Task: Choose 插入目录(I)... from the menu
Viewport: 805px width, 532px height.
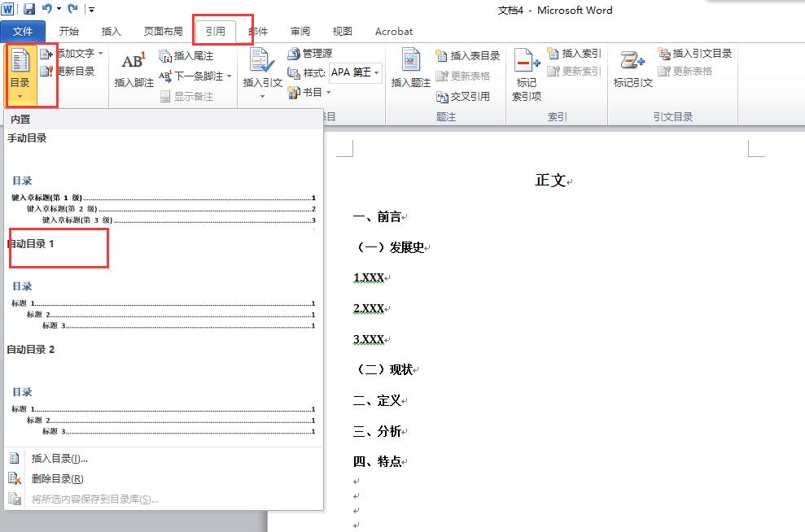Action: (164, 458)
